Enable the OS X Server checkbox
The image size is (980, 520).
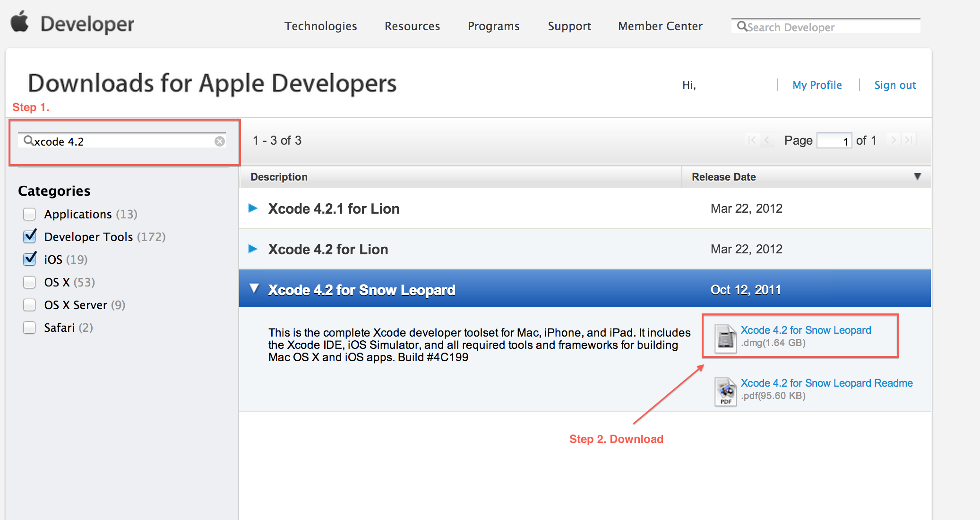coord(29,305)
